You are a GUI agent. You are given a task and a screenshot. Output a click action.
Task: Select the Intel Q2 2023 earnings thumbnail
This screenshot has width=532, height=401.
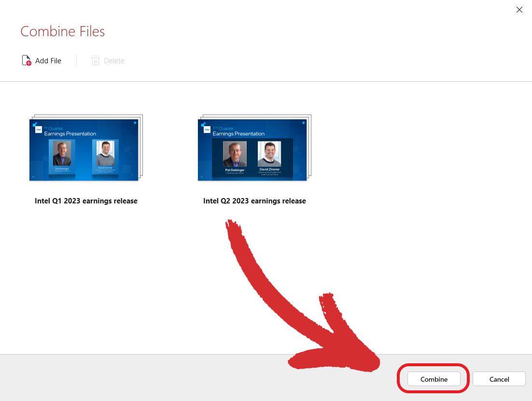(x=254, y=148)
